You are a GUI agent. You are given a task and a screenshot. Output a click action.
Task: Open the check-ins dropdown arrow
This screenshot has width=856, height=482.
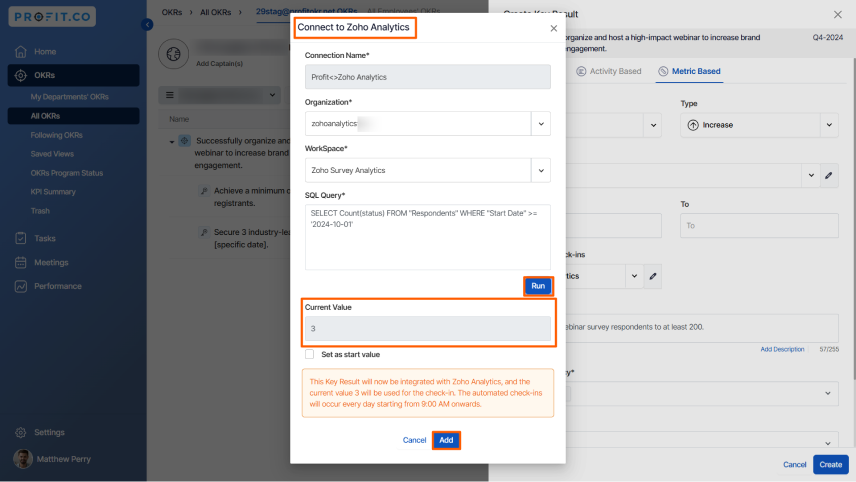click(634, 276)
